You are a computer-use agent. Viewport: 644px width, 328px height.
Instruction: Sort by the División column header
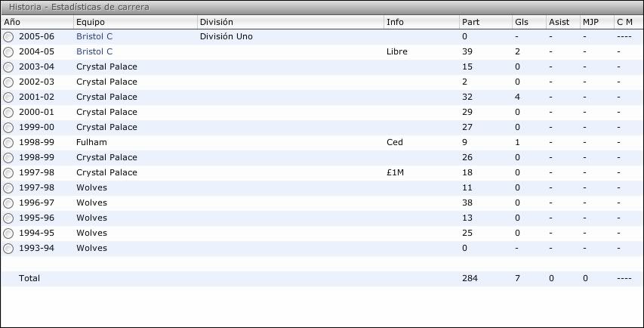pos(291,22)
